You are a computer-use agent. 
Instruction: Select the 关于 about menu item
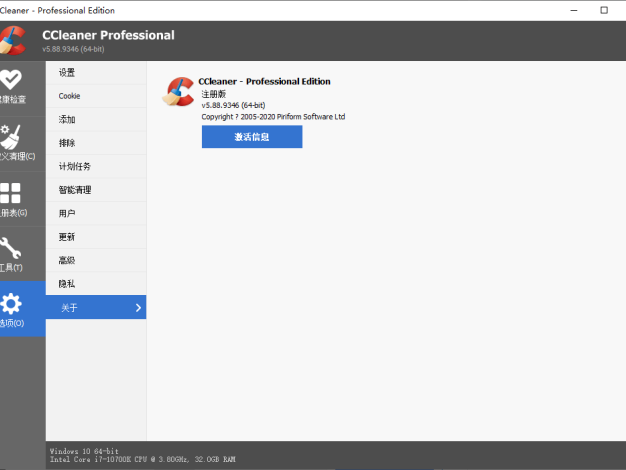[x=96, y=307]
